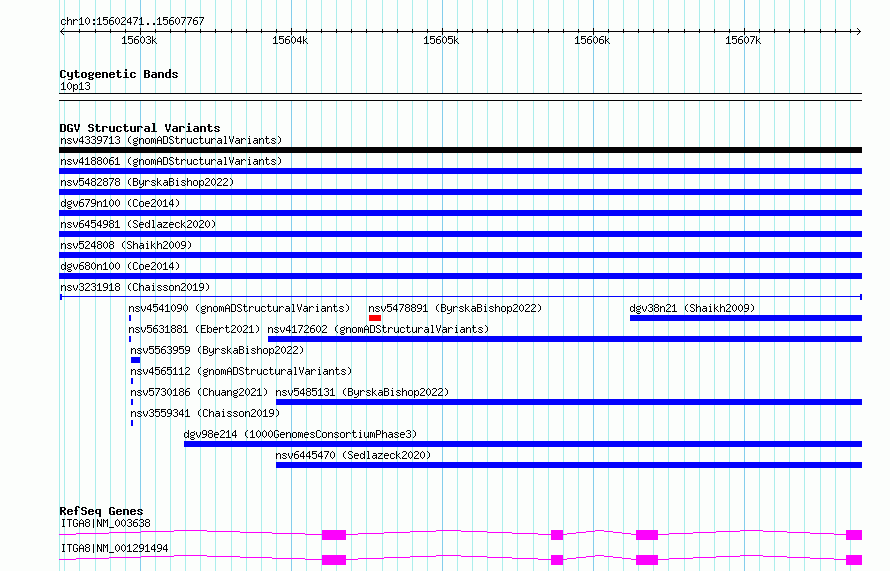Click the blue bar under nsv5485131
The image size is (890, 571).
click(x=569, y=402)
